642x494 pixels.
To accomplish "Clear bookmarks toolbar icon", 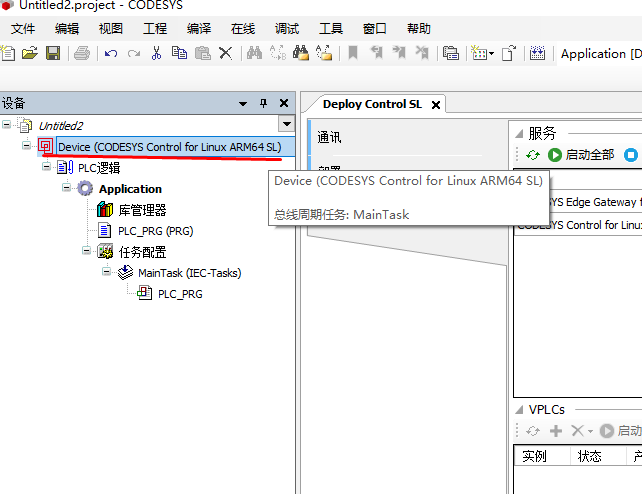I will point(422,53).
